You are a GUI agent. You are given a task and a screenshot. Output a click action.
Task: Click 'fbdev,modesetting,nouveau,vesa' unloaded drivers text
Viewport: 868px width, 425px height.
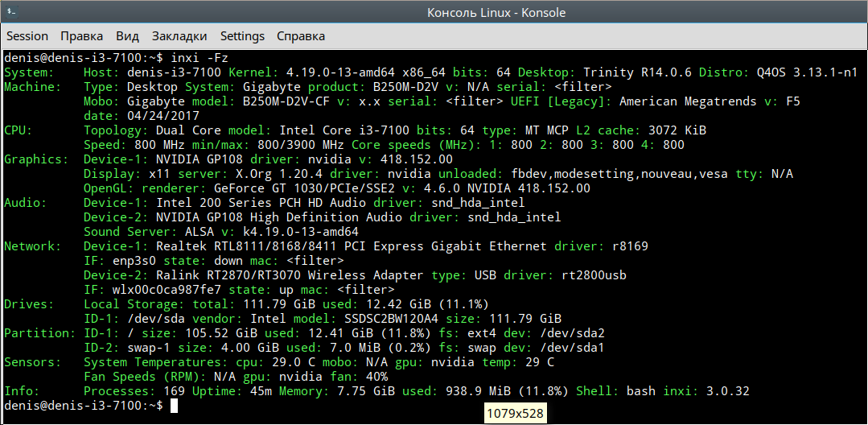tap(619, 173)
